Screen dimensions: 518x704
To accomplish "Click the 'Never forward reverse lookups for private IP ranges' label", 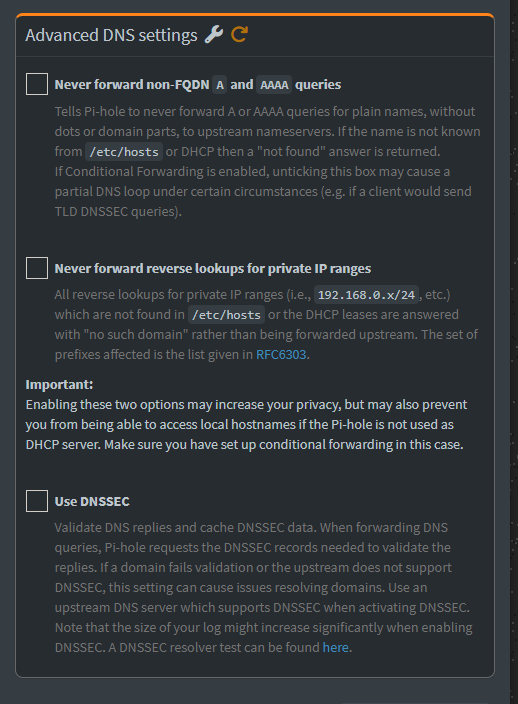I will click(x=213, y=268).
